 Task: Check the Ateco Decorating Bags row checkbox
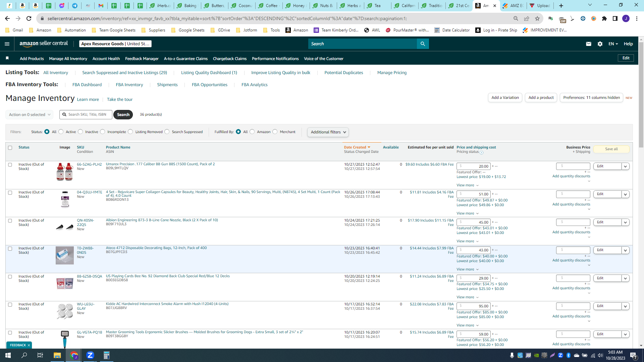pos(10,249)
